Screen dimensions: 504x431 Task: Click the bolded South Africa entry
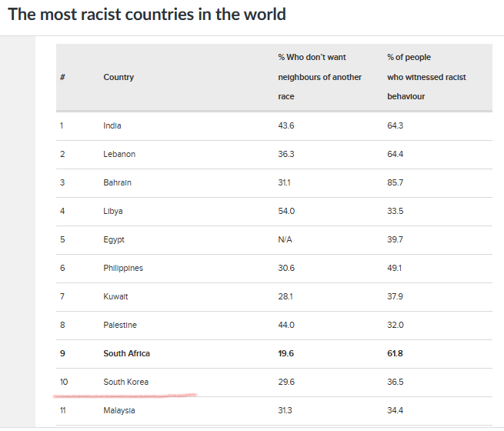[x=127, y=353]
